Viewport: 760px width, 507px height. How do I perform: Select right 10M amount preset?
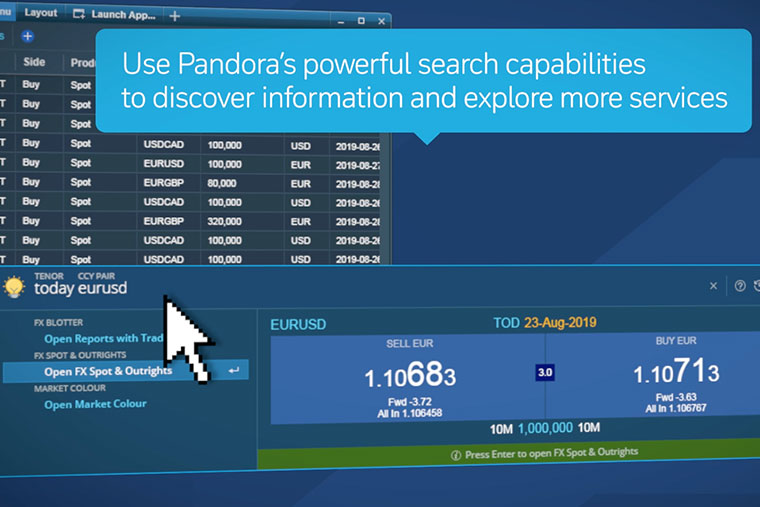(588, 428)
